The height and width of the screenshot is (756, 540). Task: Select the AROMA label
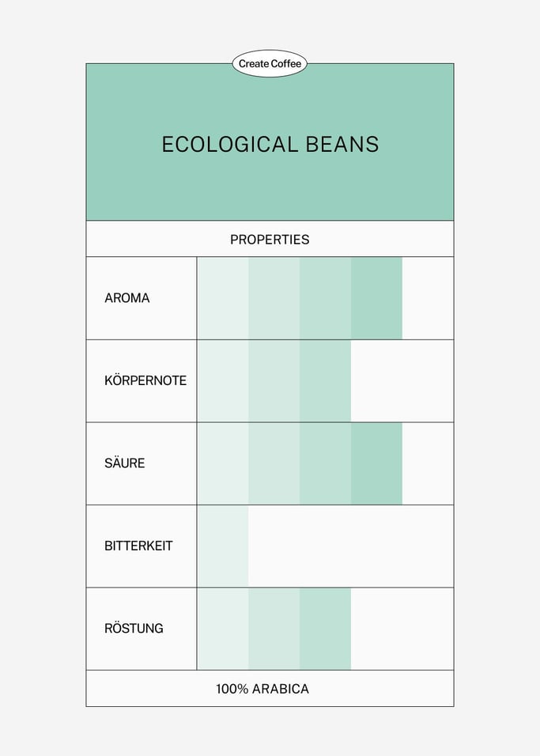pyautogui.click(x=127, y=298)
